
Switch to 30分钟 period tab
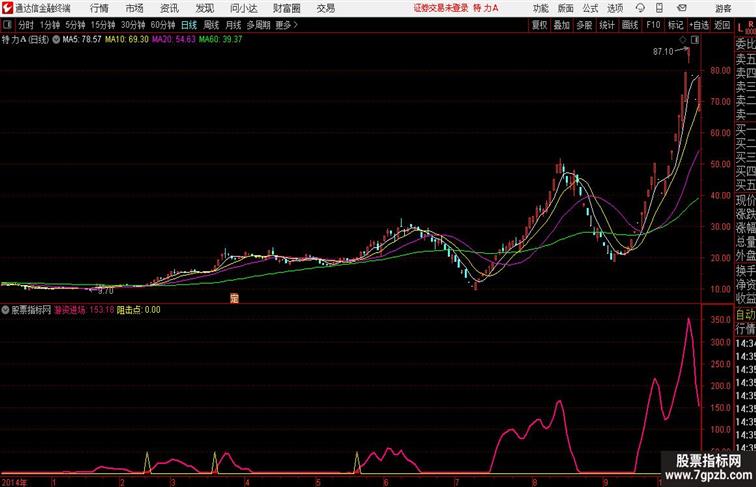133,25
